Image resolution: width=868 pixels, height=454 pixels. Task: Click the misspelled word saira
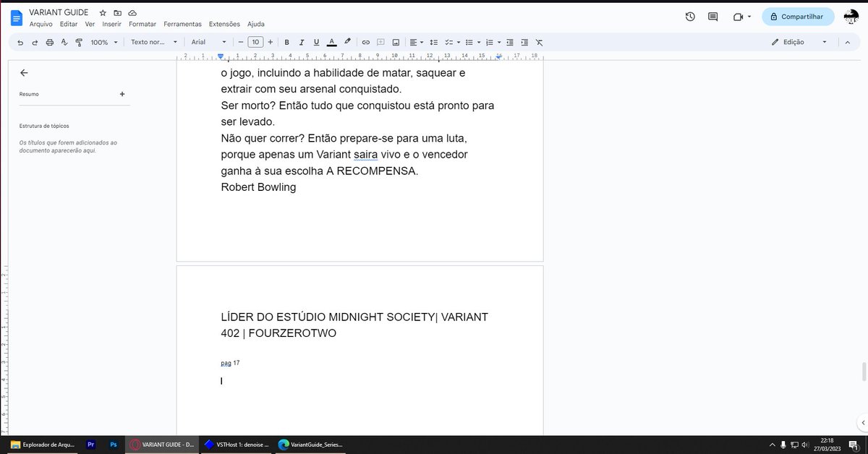[366, 155]
